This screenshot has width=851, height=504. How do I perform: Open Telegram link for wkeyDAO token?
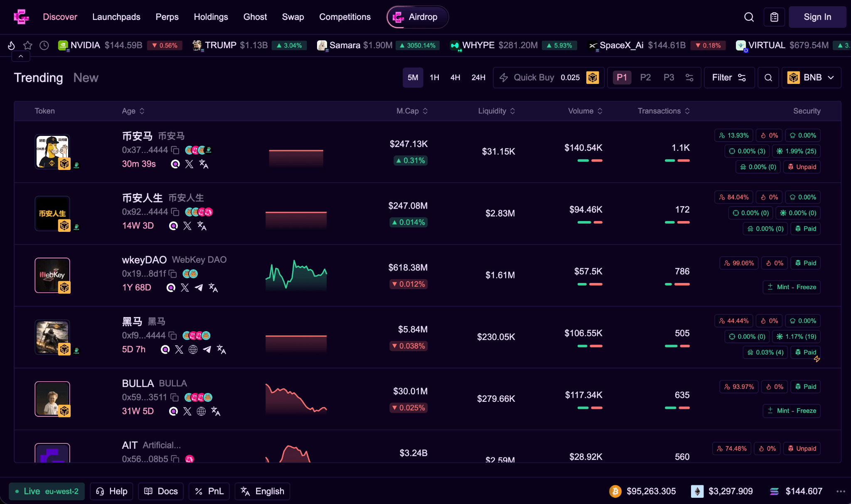tap(199, 288)
